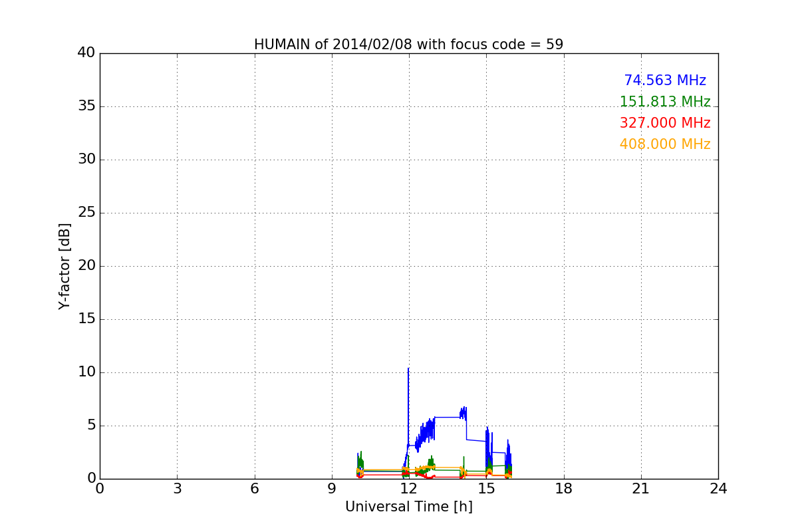This screenshot has width=798, height=532.
Task: Click the x-axis tick label '21'
Action: pos(641,488)
